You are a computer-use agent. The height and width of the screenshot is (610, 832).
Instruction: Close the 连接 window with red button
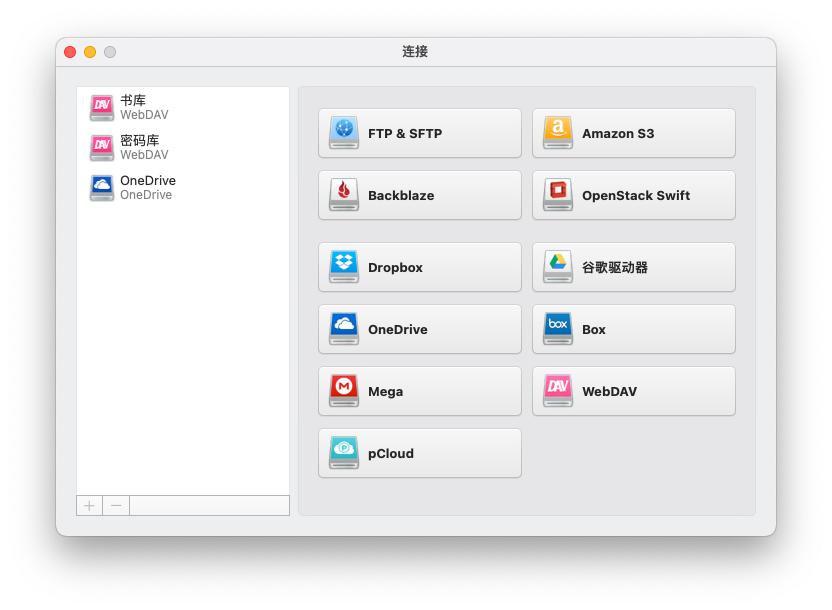70,52
